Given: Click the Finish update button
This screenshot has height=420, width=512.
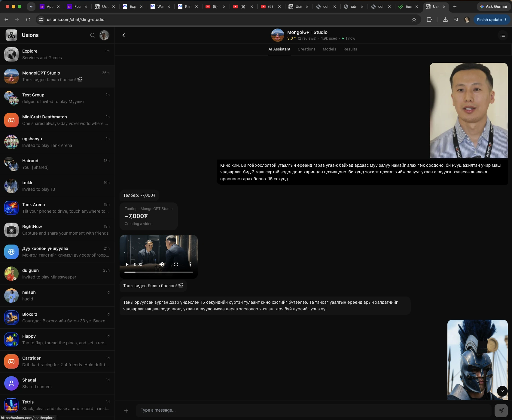Looking at the screenshot, I should [491, 20].
